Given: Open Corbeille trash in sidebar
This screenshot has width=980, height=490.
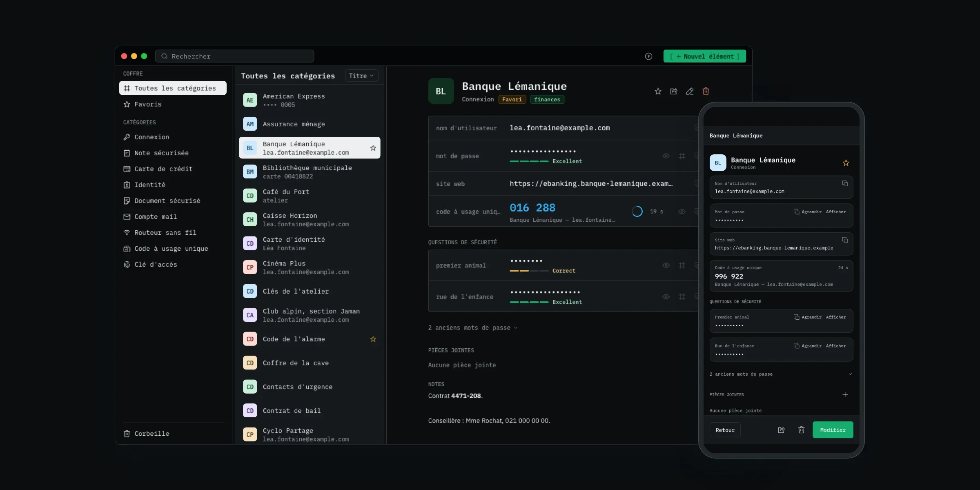Looking at the screenshot, I should pos(173,434).
